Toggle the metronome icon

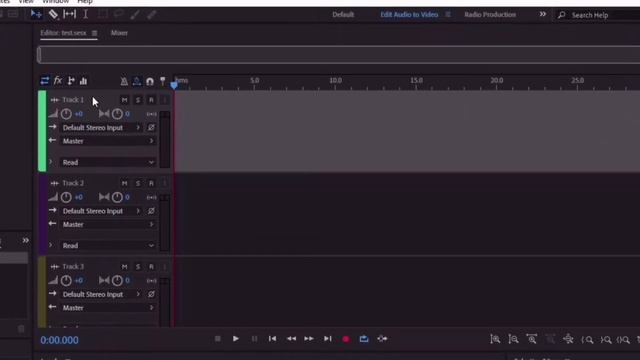click(124, 81)
